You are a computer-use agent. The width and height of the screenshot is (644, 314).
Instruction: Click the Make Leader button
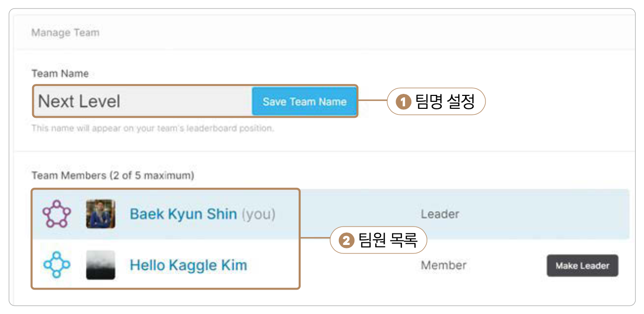pos(582,266)
